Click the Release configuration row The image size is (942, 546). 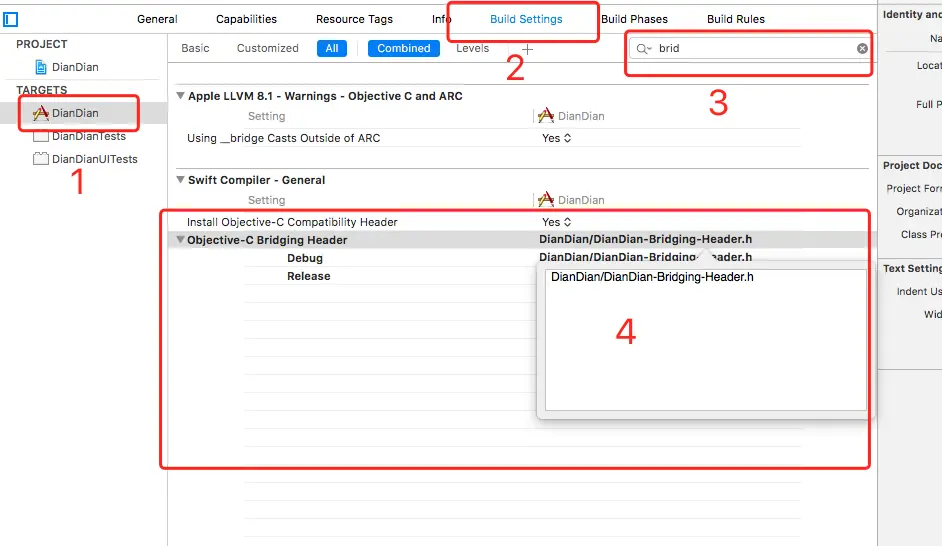pyautogui.click(x=308, y=276)
